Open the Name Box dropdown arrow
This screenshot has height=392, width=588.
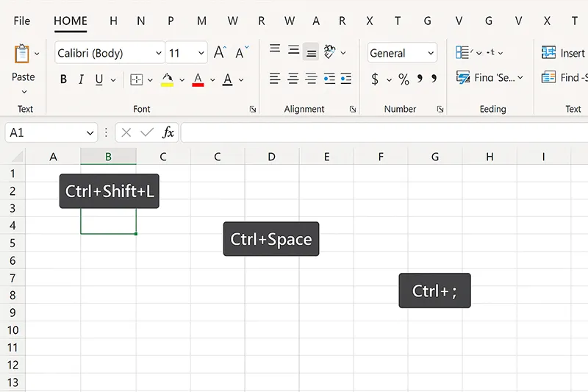(90, 133)
